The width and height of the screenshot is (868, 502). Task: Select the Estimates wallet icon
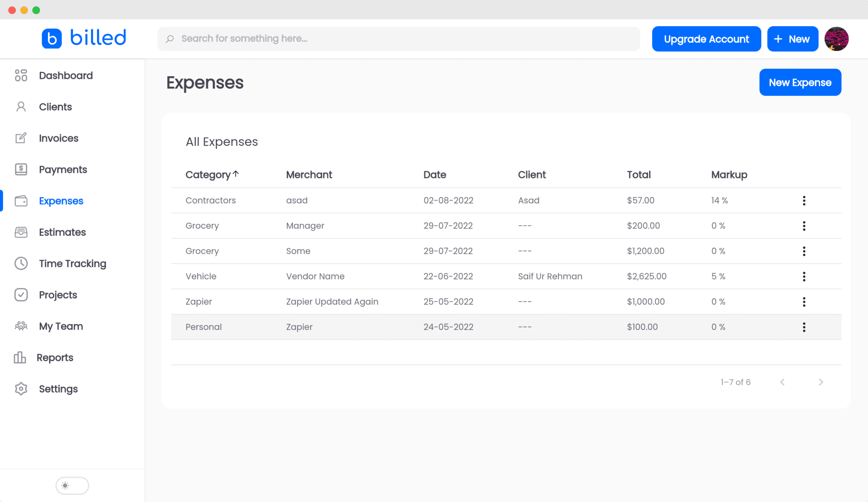21,232
